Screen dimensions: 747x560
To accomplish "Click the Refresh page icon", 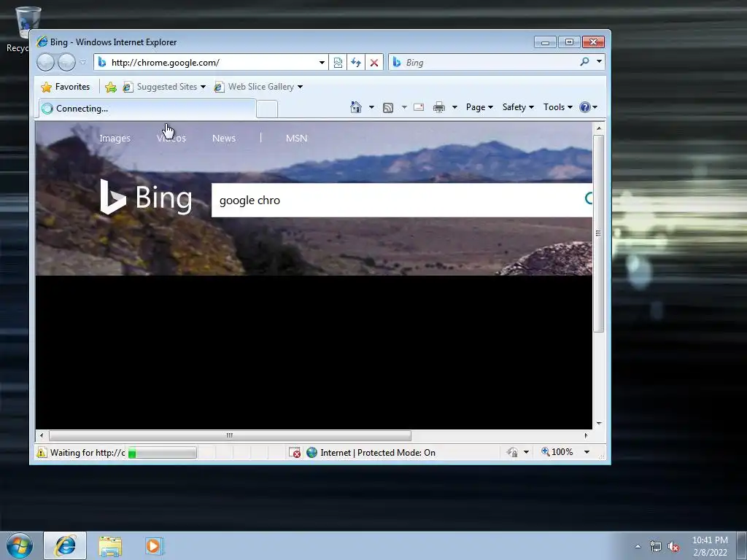I will click(x=356, y=63).
